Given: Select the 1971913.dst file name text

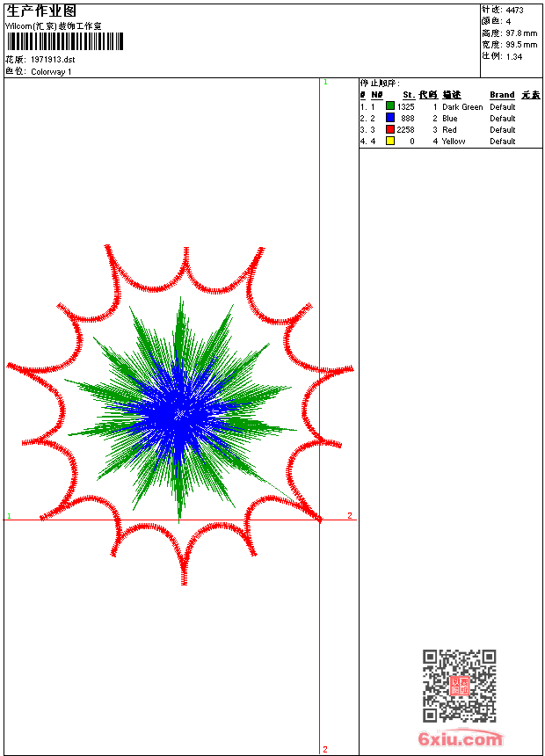Looking at the screenshot, I should (53, 60).
